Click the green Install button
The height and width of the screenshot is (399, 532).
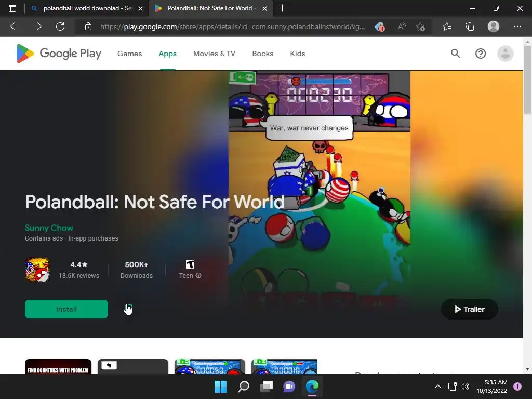point(66,309)
